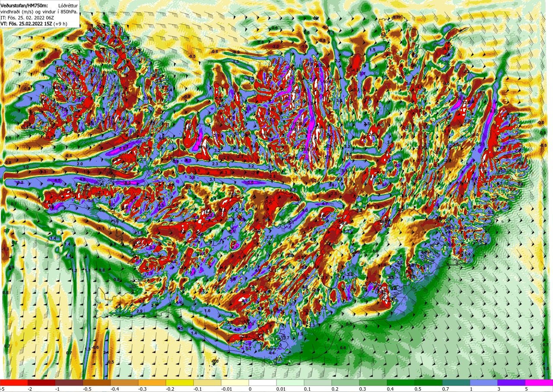Click the legend label "-5"
Image resolution: width=553 pixels, height=392 pixels.
[x=2, y=389]
